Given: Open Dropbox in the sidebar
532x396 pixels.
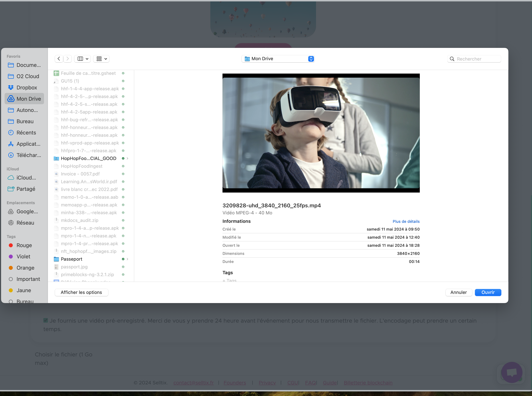Looking at the screenshot, I should point(26,87).
